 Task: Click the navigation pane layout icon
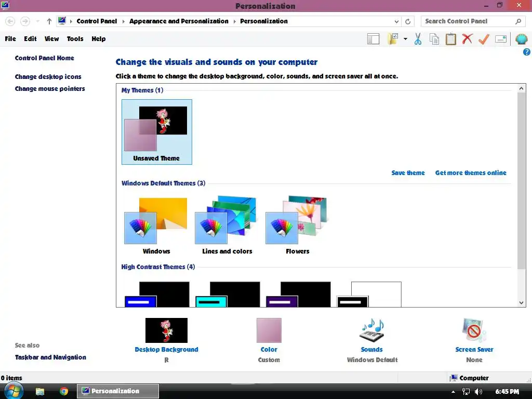click(x=373, y=39)
